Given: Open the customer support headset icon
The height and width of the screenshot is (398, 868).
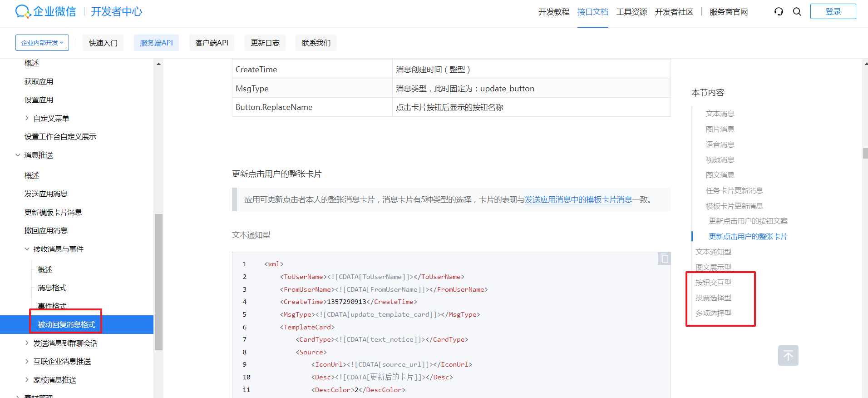Looking at the screenshot, I should [779, 12].
